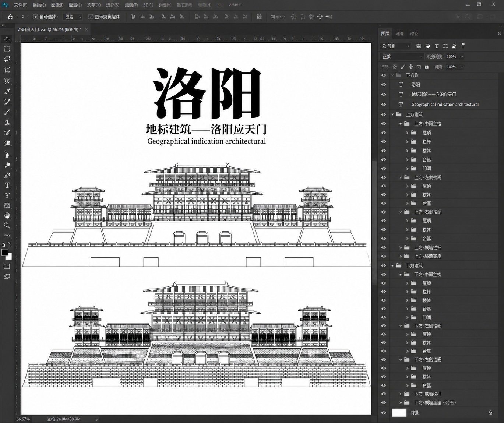Viewport: 504px width, 423px height.
Task: Open the 滤镜(T) menu
Action: 131,5
